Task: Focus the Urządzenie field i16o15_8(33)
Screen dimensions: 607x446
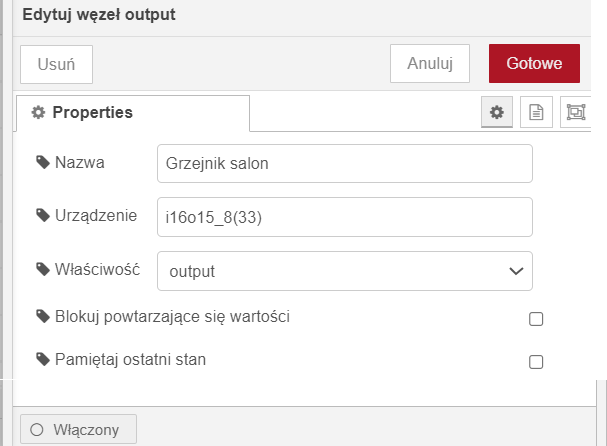Action: [345, 217]
